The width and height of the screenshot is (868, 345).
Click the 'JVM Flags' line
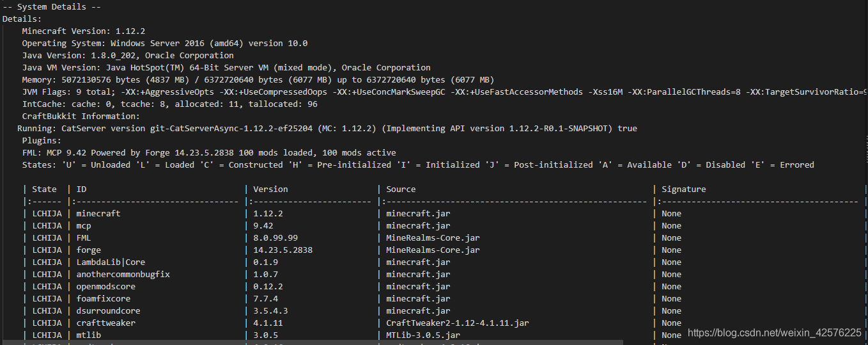click(x=384, y=92)
